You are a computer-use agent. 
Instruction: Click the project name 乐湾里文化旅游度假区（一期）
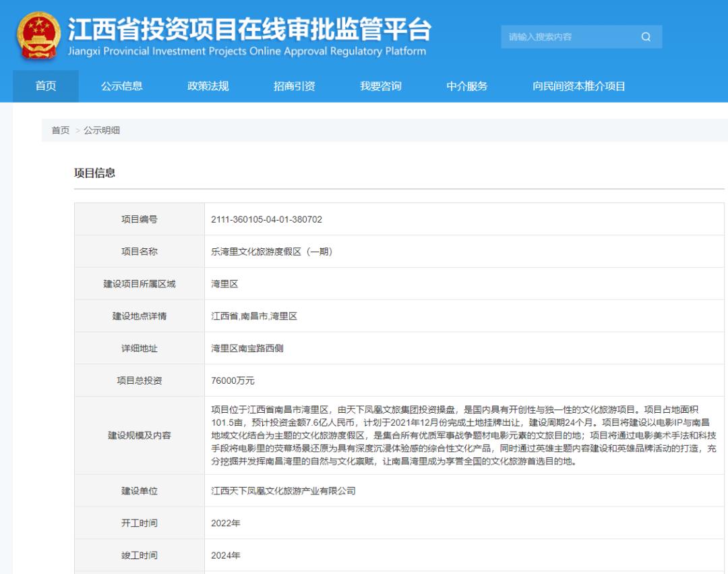272,252
